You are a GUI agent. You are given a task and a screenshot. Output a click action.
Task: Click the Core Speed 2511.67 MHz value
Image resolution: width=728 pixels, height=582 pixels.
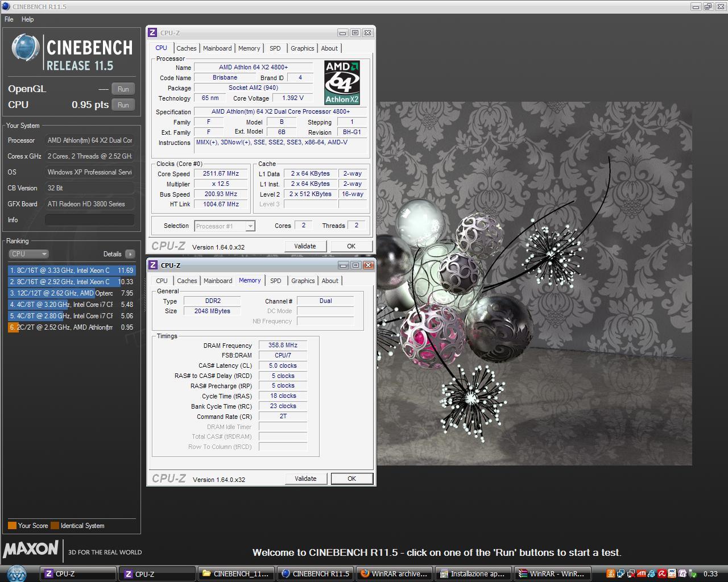point(221,174)
